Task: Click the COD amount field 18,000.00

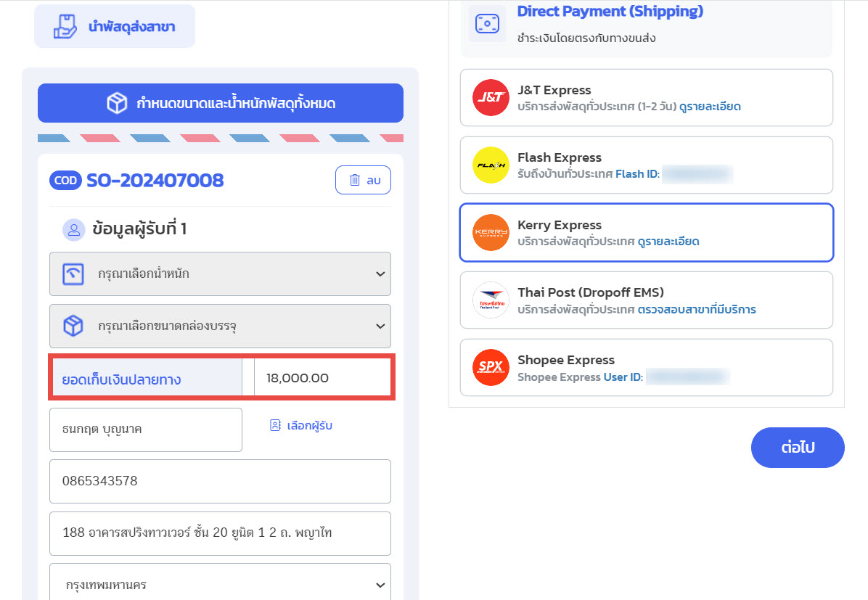Action: [x=321, y=378]
